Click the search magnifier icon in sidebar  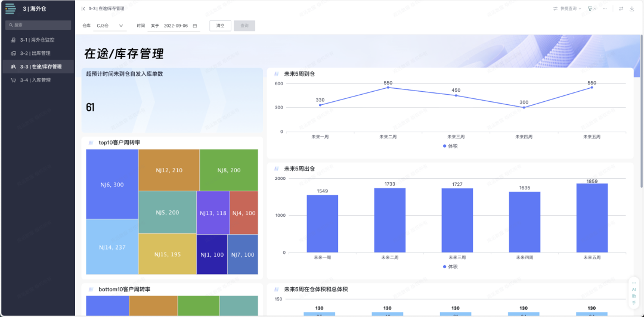[x=11, y=25]
